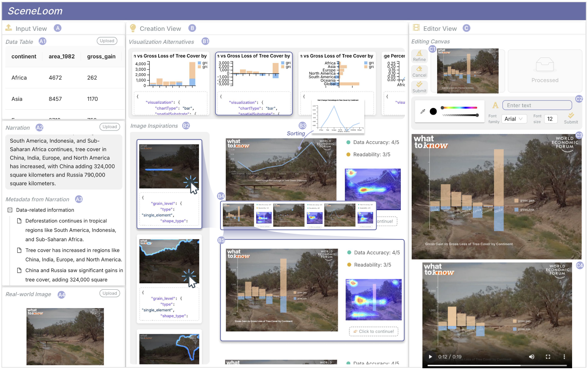Select the eyedropper color picker tool
Image resolution: width=588 pixels, height=370 pixels.
tap(423, 111)
